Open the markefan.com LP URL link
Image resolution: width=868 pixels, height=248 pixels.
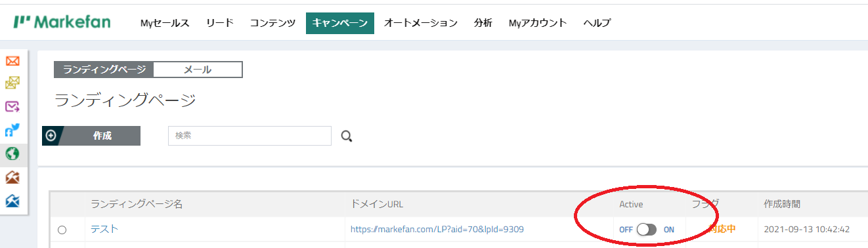pos(437,230)
